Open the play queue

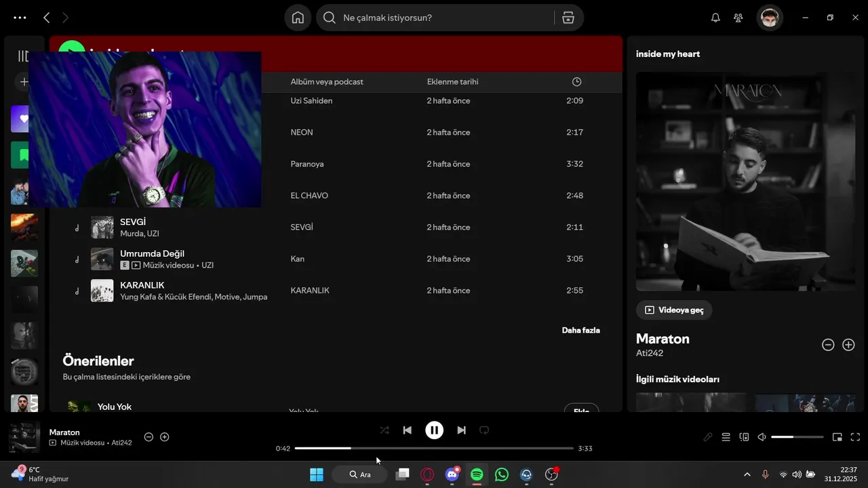point(726,437)
